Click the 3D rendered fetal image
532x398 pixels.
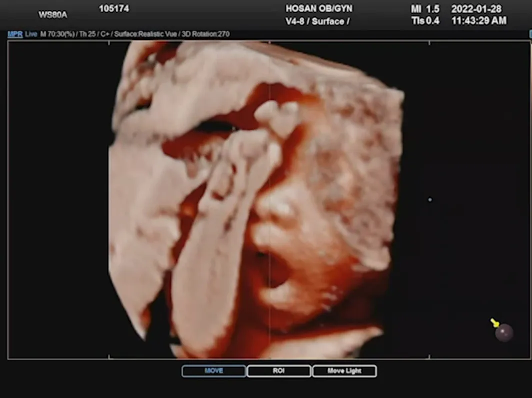(256, 200)
